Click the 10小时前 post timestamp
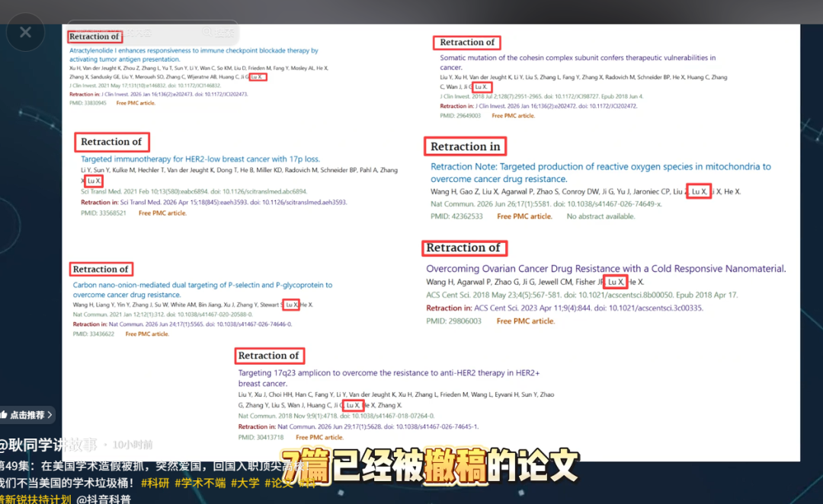Screen dimensions: 823x504 tap(133, 445)
